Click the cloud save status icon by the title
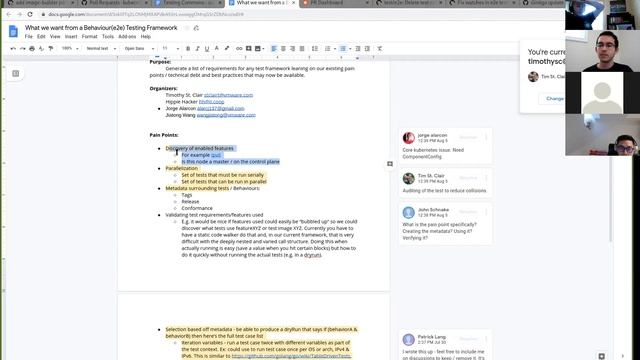This screenshot has height=360, width=640. pos(196,28)
